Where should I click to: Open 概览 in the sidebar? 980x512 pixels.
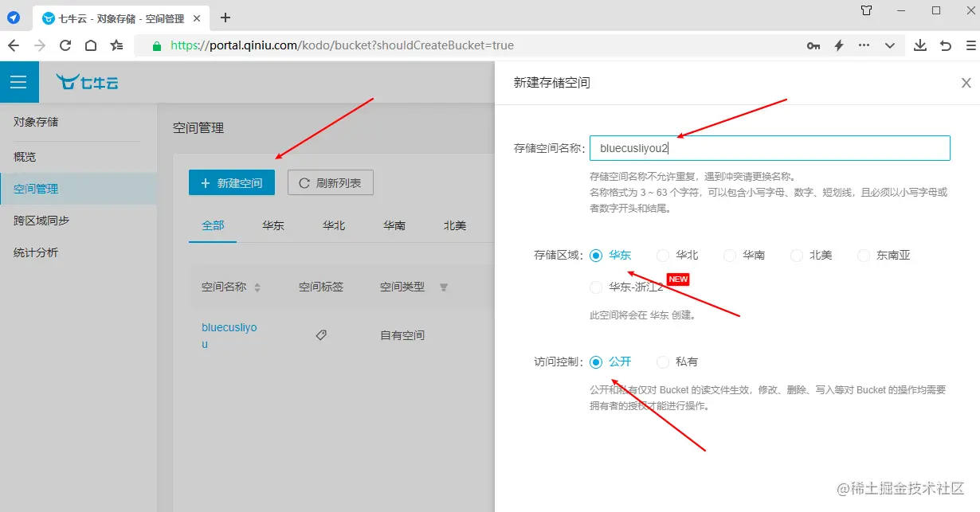78,157
